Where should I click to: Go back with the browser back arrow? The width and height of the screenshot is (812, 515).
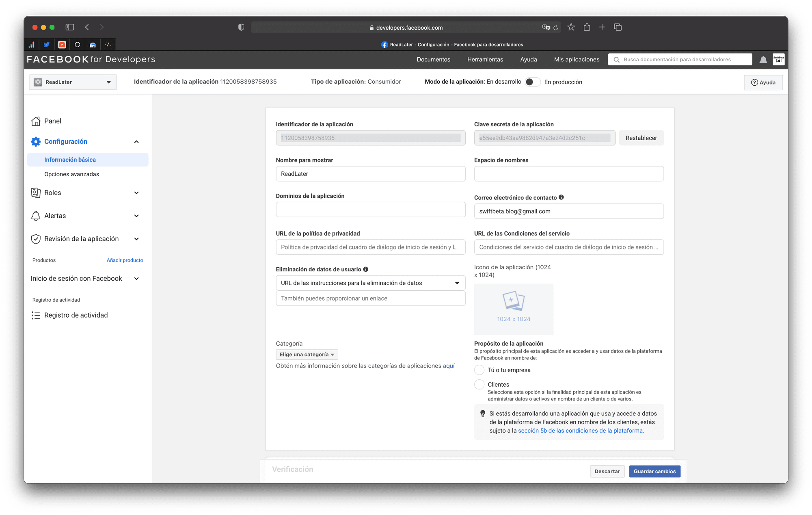(87, 27)
